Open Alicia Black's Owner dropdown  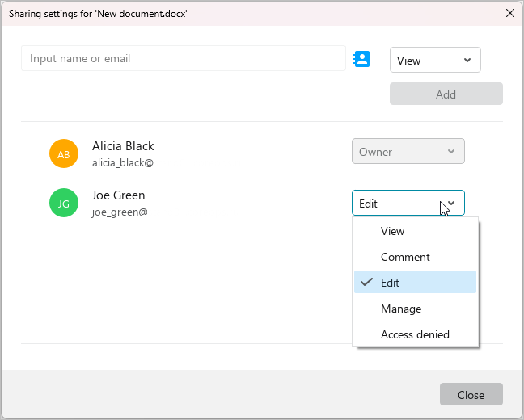[x=408, y=152]
